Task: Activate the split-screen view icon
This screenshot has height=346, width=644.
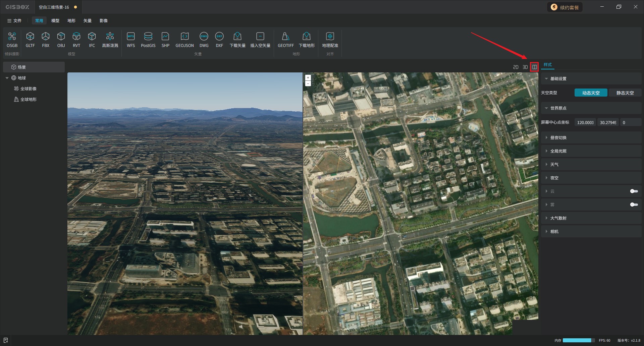Action: coord(534,67)
